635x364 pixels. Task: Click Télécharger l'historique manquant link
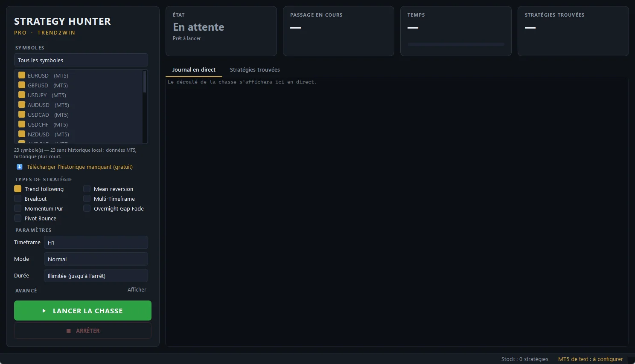tap(80, 167)
